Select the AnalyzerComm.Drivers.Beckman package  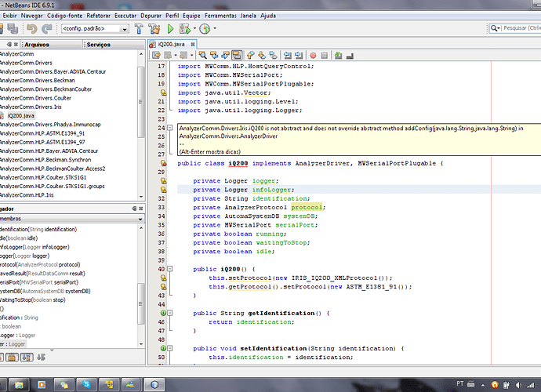[38, 81]
